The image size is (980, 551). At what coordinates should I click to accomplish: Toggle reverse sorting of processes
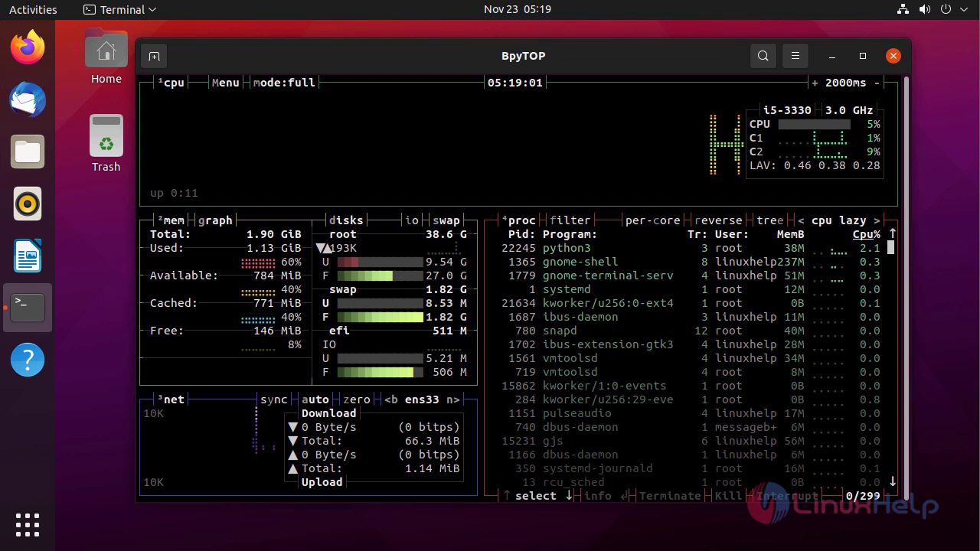click(x=718, y=220)
